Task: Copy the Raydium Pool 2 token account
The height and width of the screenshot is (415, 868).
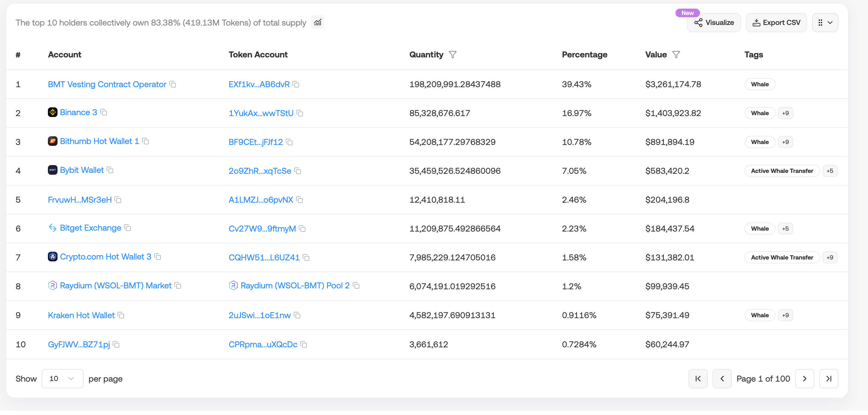Action: (x=356, y=286)
